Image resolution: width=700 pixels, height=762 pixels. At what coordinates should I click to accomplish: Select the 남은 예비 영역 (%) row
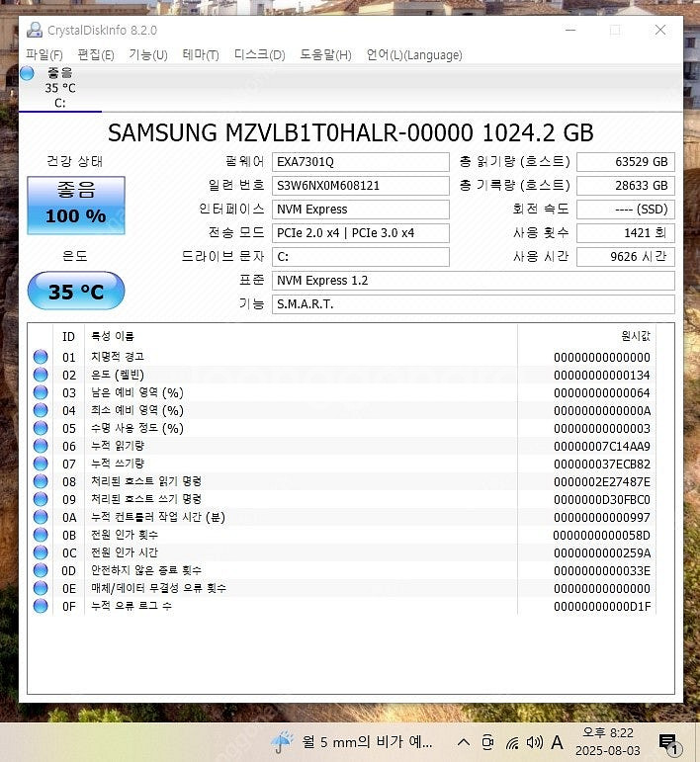342,392
